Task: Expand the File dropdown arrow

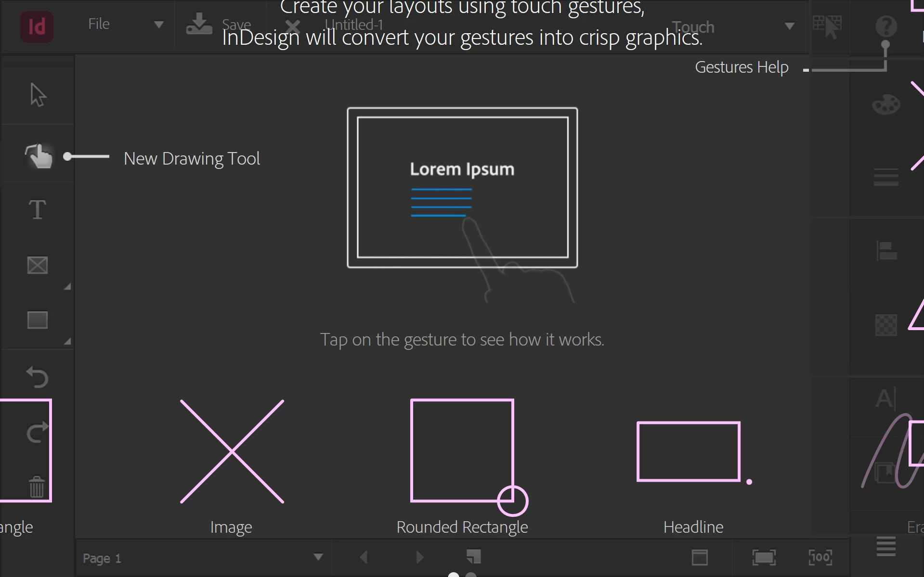Action: click(x=158, y=25)
